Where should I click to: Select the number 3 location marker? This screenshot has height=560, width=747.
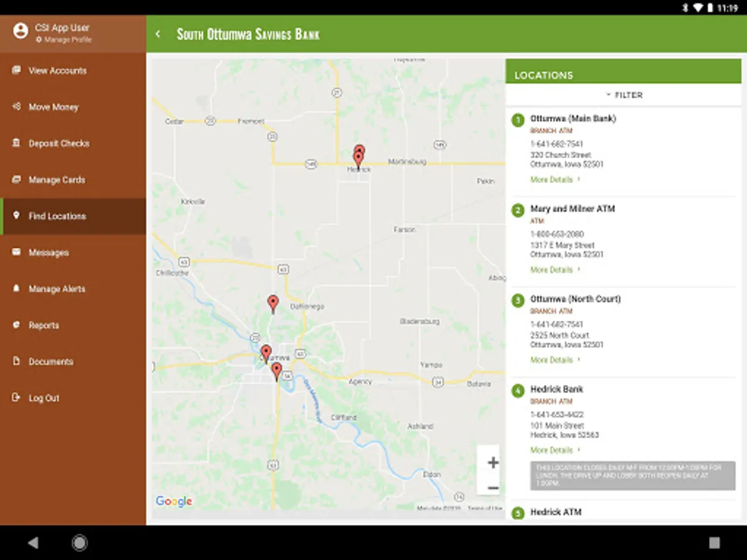coord(518,301)
